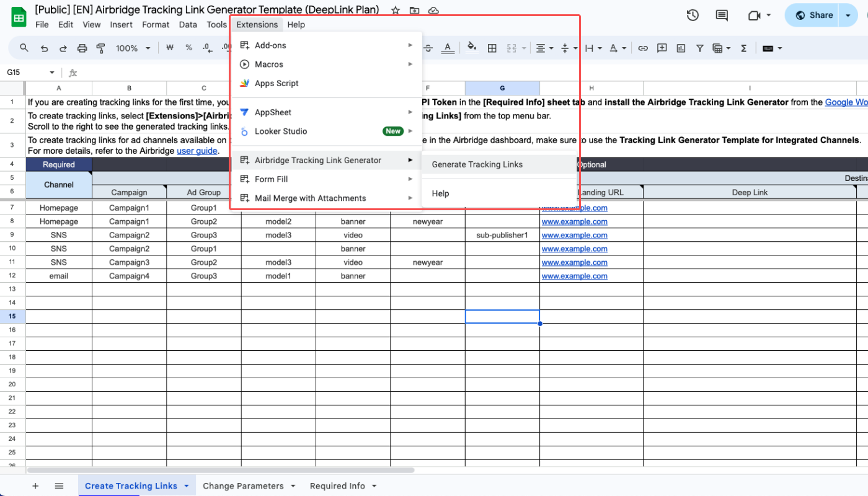868x496 pixels.
Task: Open text wrapping options
Action: (592, 48)
